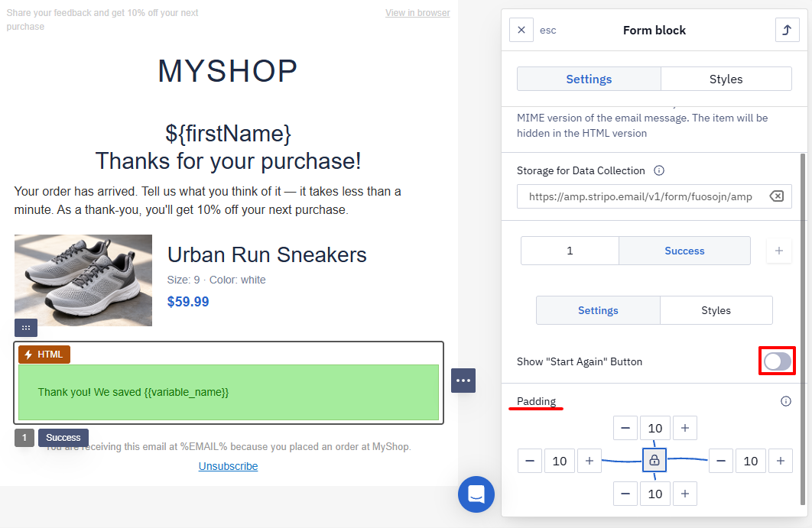The width and height of the screenshot is (812, 528).
Task: Click the panel vertical scrollbar
Action: tap(803, 329)
